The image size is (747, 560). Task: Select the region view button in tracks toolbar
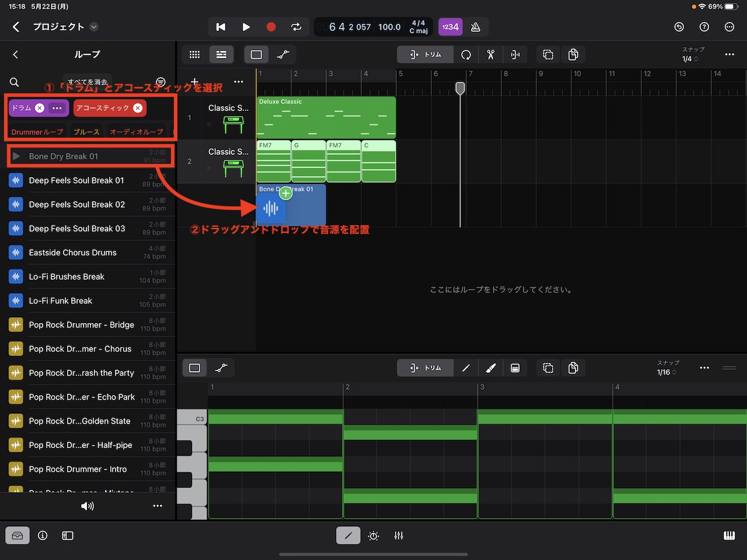click(x=256, y=54)
